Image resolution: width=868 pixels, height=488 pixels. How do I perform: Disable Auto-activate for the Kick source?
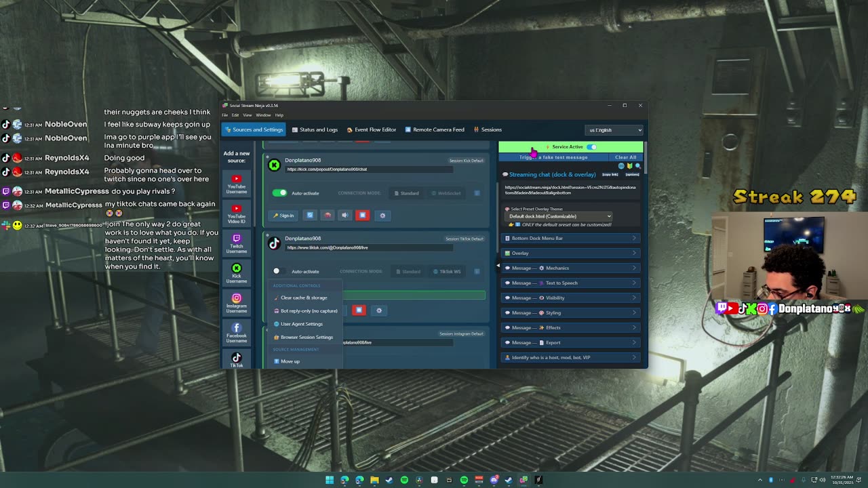coord(279,193)
